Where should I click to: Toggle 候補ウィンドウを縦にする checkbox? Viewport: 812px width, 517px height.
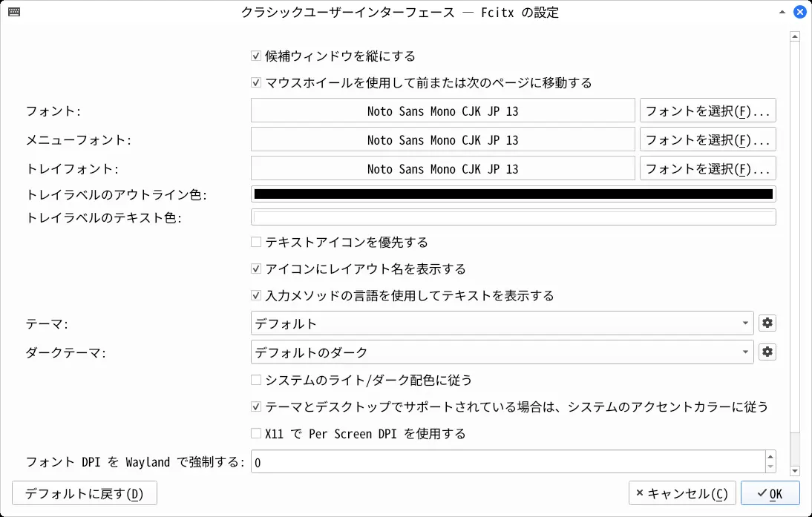(256, 56)
